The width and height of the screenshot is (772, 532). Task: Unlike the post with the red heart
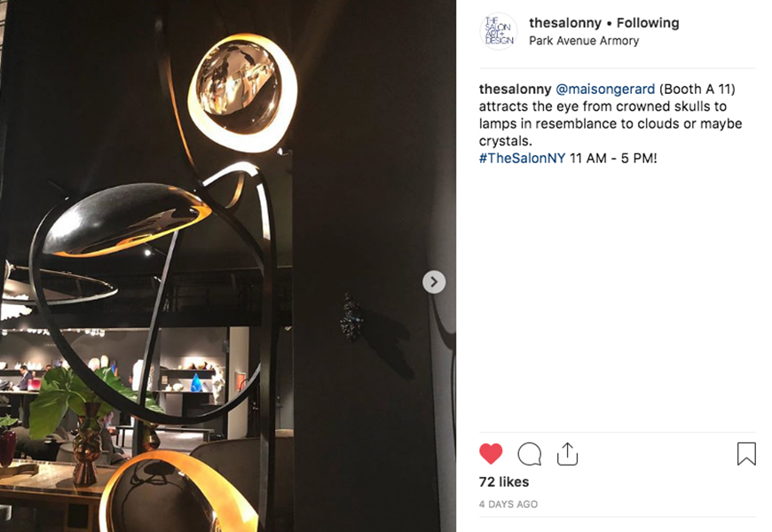[491, 453]
